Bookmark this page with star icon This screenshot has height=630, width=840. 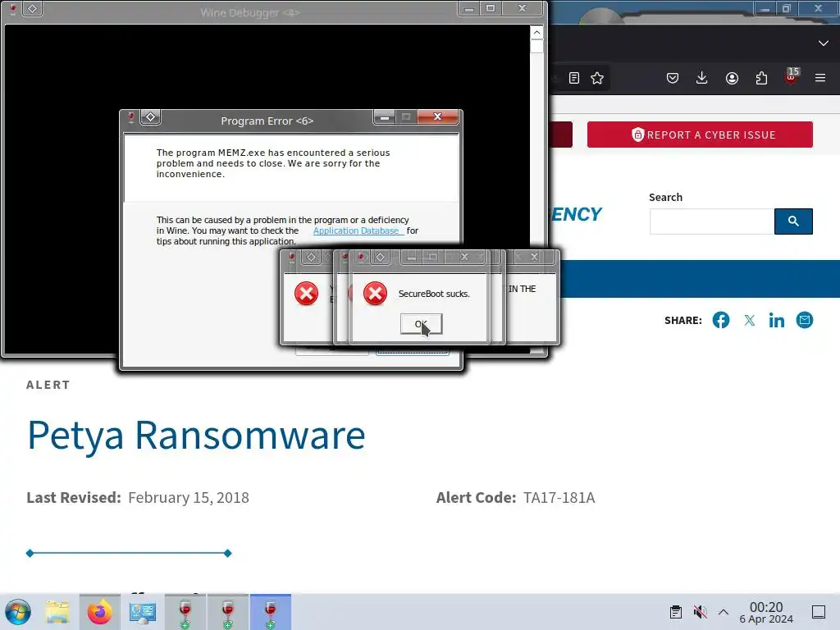597,78
